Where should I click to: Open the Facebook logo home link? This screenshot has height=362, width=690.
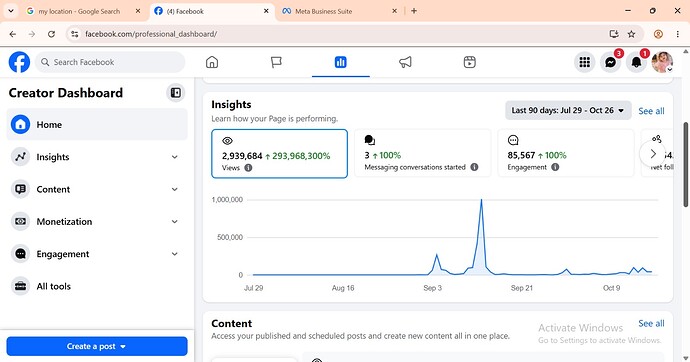click(19, 62)
